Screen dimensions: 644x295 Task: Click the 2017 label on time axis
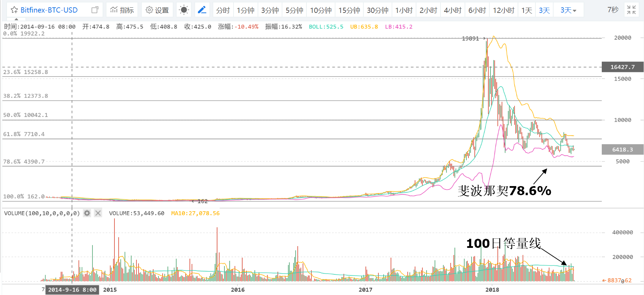(365, 290)
